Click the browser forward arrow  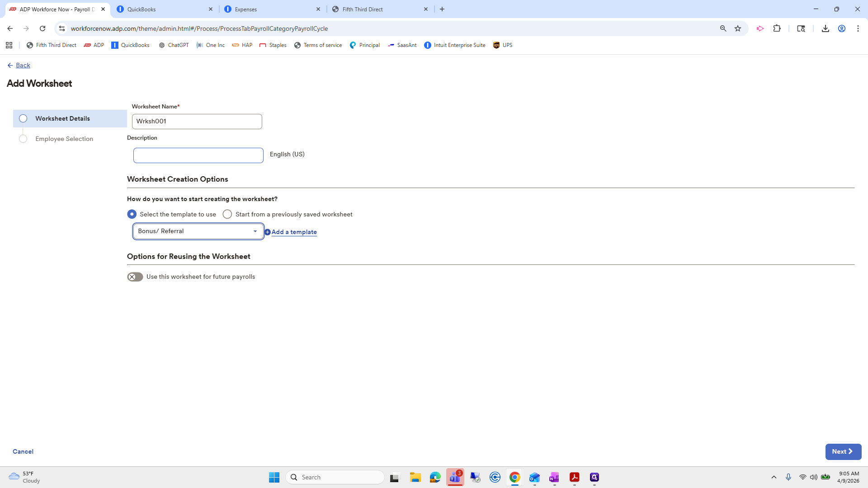[x=26, y=28]
